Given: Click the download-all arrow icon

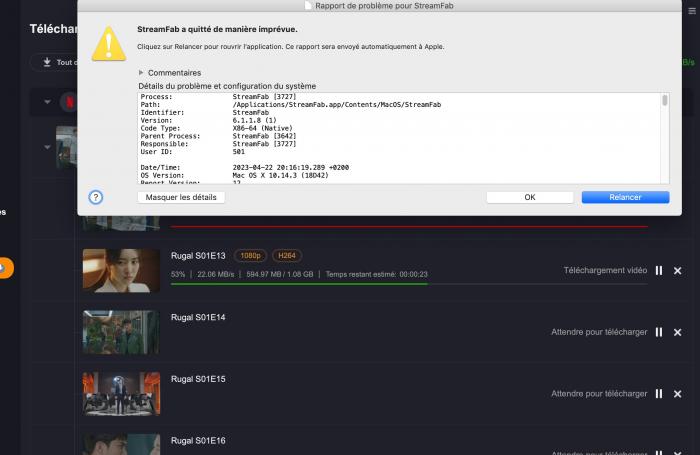Looking at the screenshot, I should [47, 62].
